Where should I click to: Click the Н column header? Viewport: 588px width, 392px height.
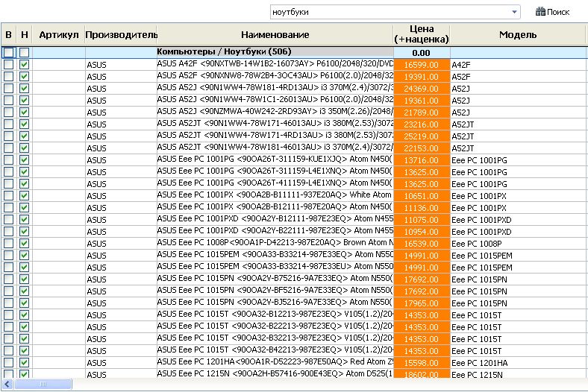(x=25, y=35)
